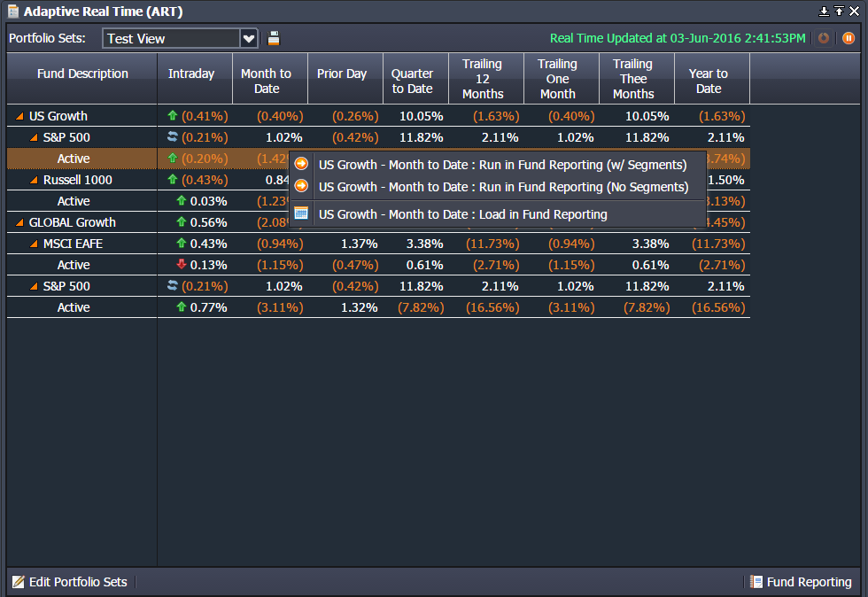Click the save portfolio set icon
Screen dimensions: 868x597
(274, 38)
